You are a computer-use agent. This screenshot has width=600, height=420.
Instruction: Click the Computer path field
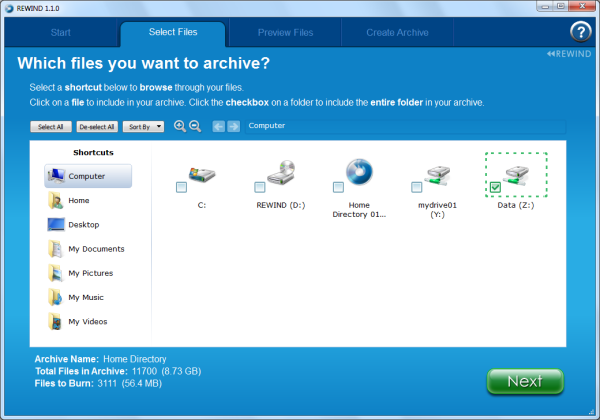[x=406, y=126]
